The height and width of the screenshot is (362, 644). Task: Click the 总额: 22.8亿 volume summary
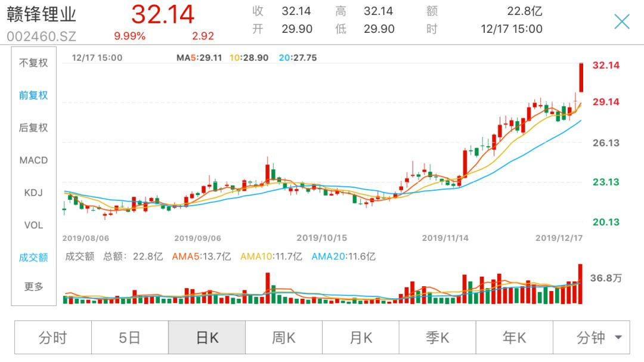tap(133, 257)
